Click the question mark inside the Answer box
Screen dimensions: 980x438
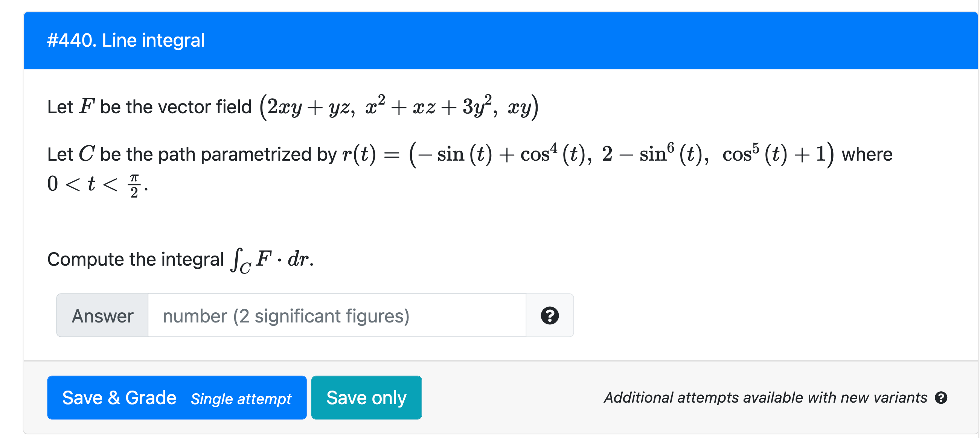[549, 315]
